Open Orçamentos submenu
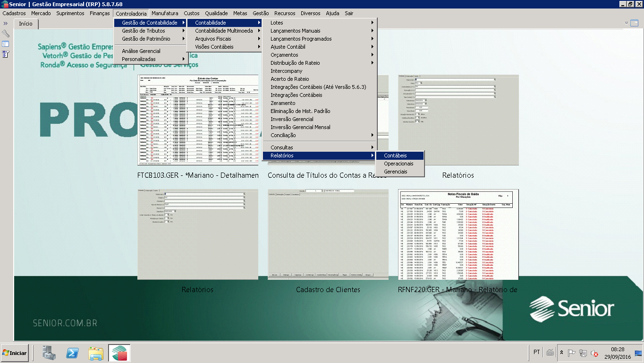 [320, 55]
